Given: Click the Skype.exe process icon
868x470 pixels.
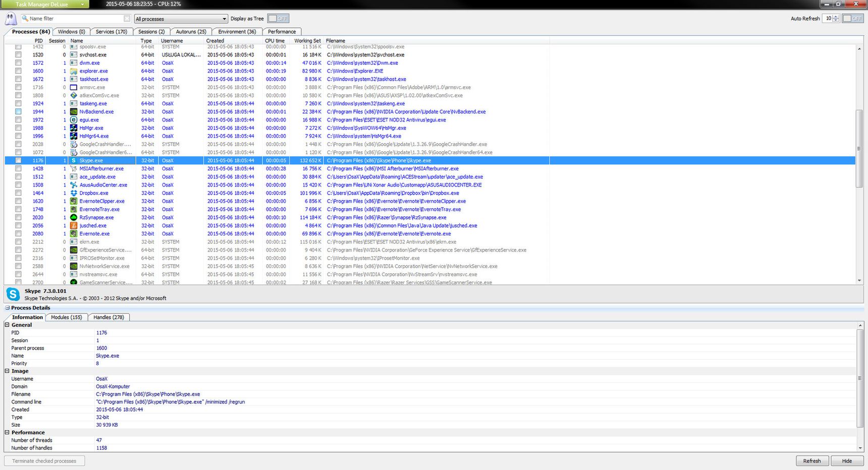Looking at the screenshot, I should click(x=74, y=160).
